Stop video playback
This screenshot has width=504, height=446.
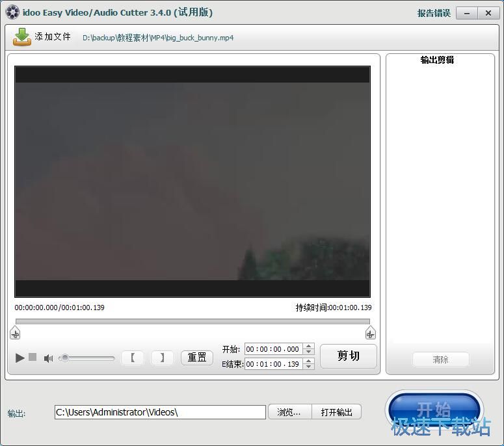pyautogui.click(x=33, y=357)
